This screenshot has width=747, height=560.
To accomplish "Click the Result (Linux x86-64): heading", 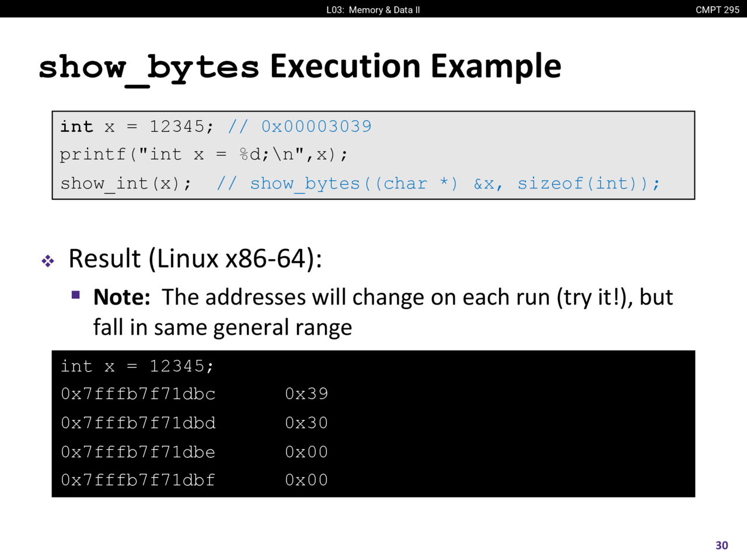I will pos(195,258).
